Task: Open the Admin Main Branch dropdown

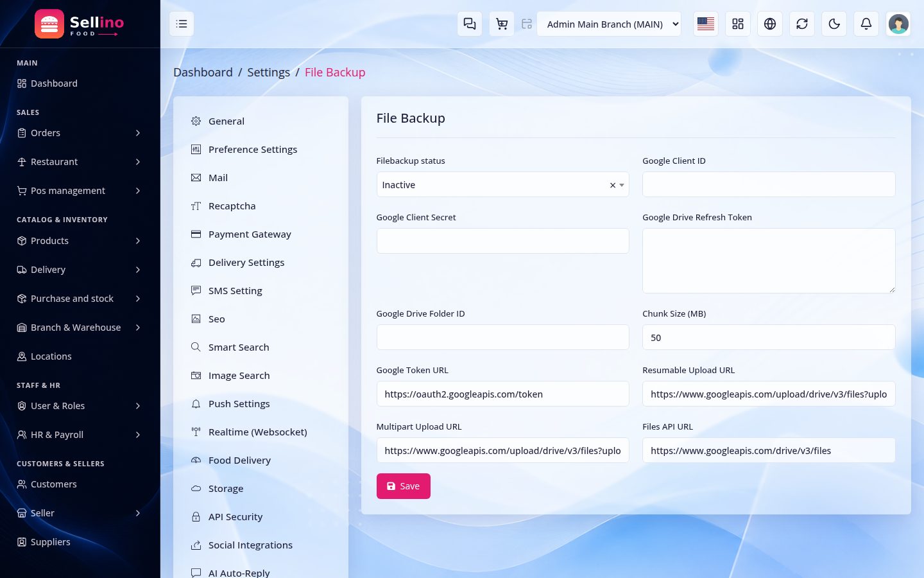Action: coord(609,24)
